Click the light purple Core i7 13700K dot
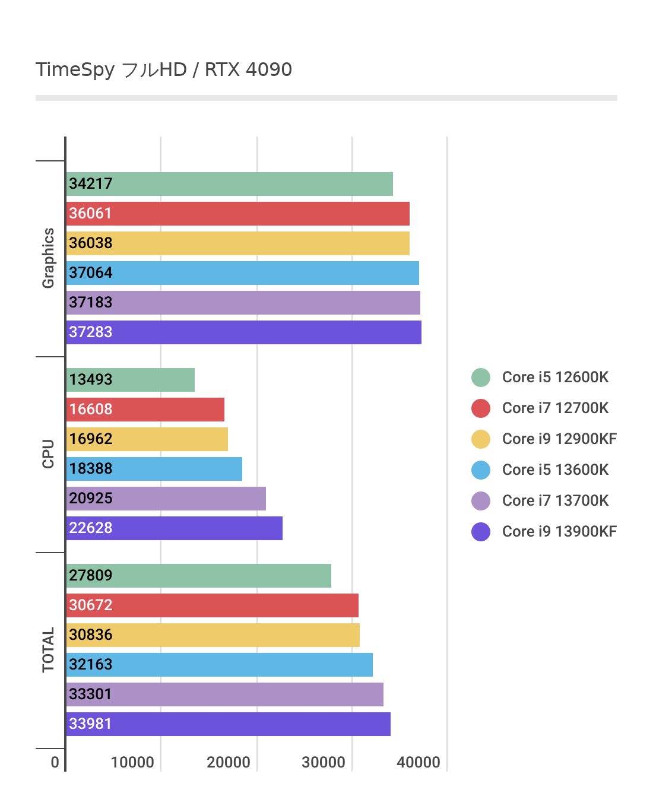 481,501
